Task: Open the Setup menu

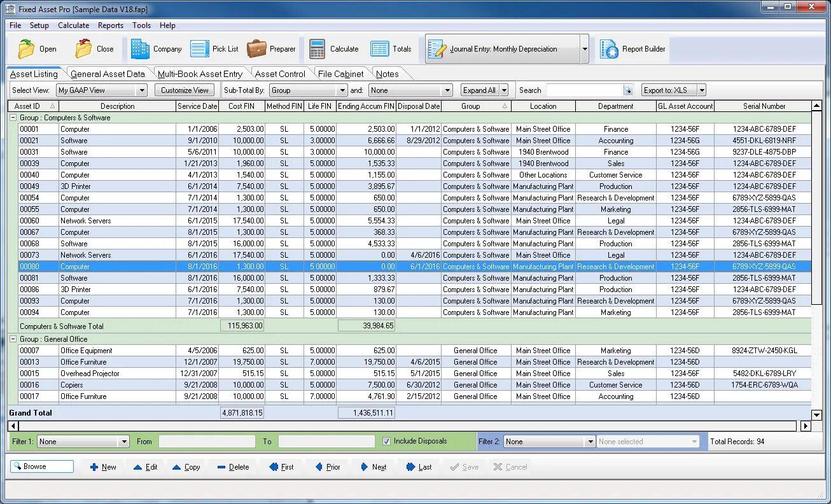Action: [x=39, y=25]
